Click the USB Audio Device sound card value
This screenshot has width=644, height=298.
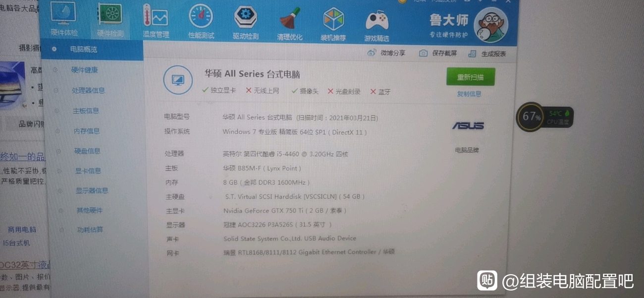(x=290, y=238)
